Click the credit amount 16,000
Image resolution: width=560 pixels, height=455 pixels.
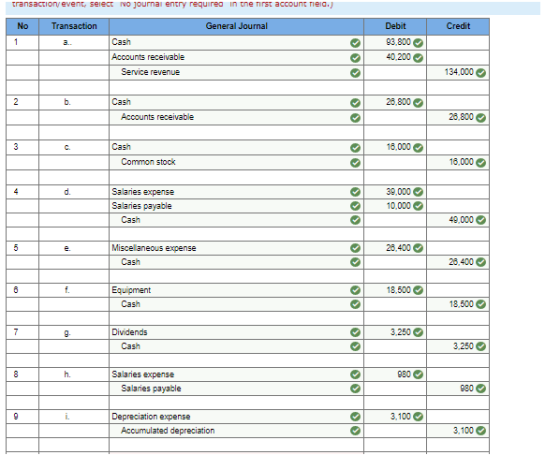pos(461,162)
